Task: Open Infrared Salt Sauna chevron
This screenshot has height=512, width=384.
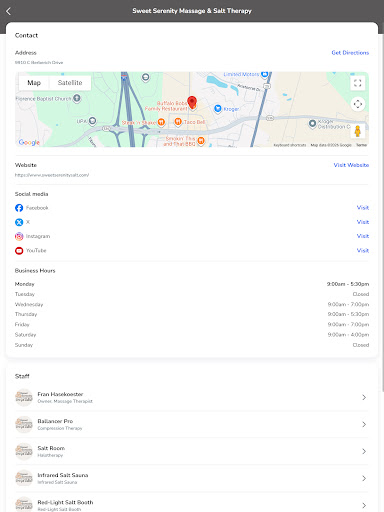Action: 364,478
